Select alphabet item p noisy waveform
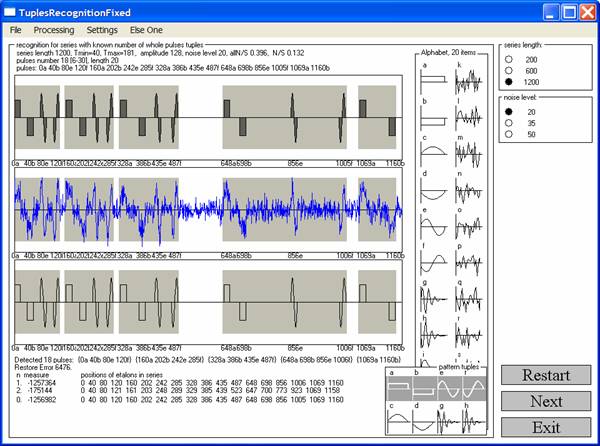 coord(468,262)
